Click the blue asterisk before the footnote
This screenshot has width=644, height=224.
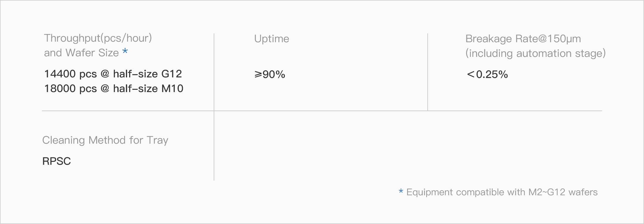(401, 191)
